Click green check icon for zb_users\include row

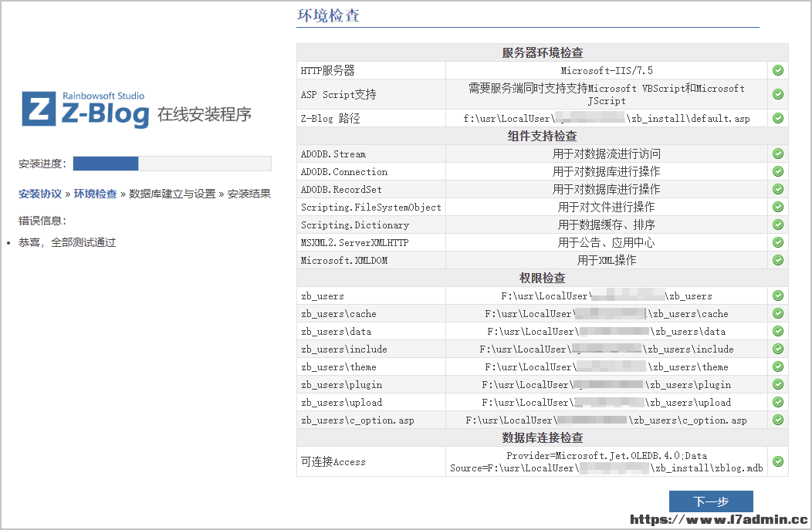point(778,349)
